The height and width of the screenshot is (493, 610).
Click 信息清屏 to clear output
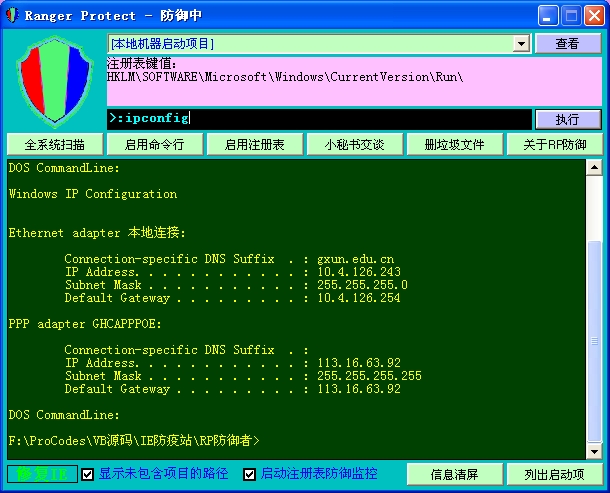[455, 474]
